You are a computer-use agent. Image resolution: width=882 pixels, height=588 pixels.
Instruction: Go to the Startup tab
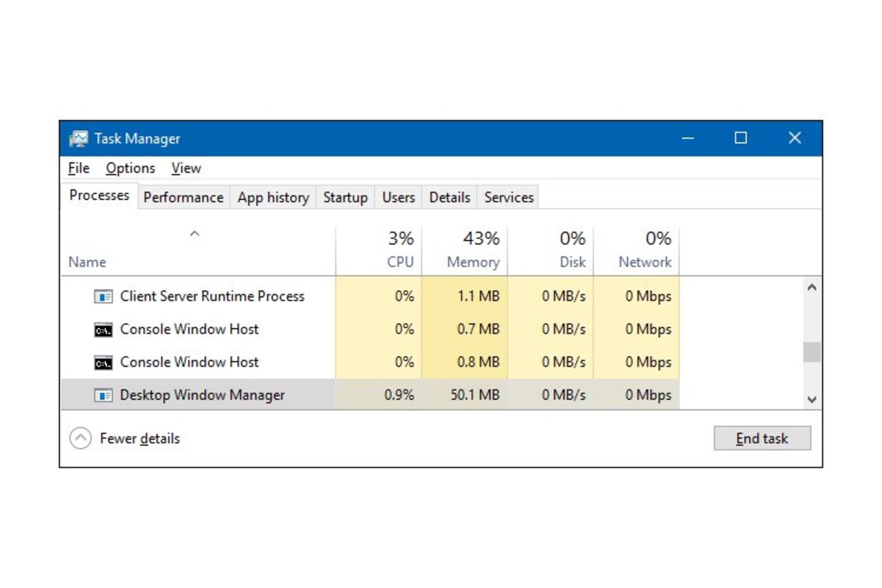click(x=345, y=197)
